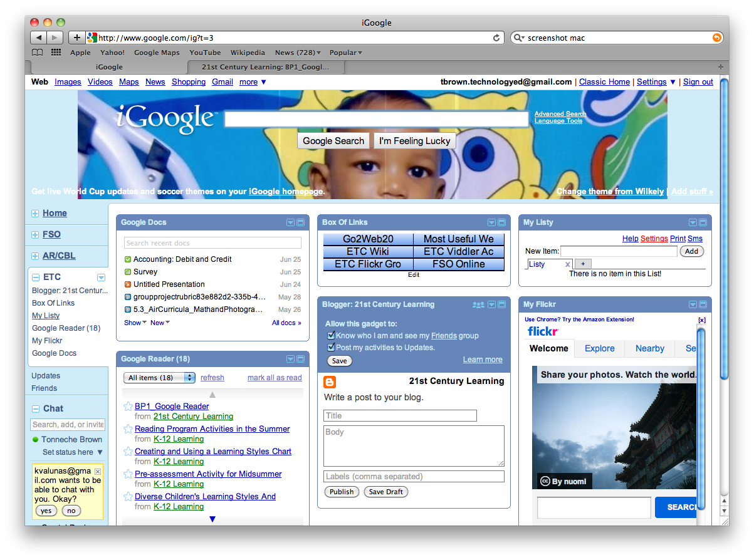Expand the Home tab in sidebar
The width and height of the screenshot is (754, 560).
(35, 214)
